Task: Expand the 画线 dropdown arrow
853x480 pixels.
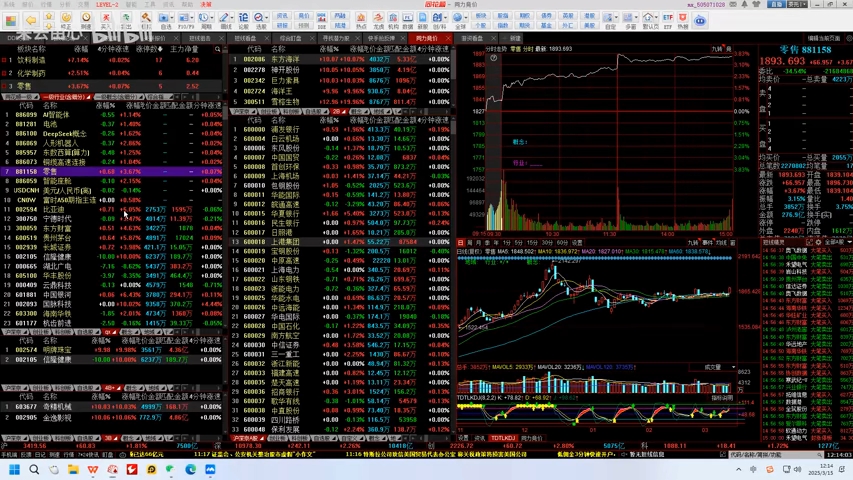Action: tap(232, 18)
